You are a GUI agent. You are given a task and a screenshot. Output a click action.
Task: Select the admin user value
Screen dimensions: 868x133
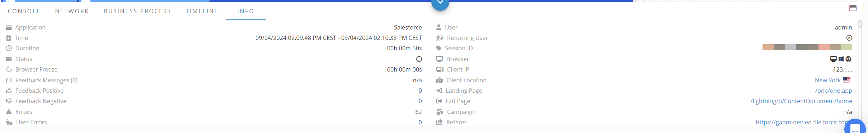click(x=843, y=27)
